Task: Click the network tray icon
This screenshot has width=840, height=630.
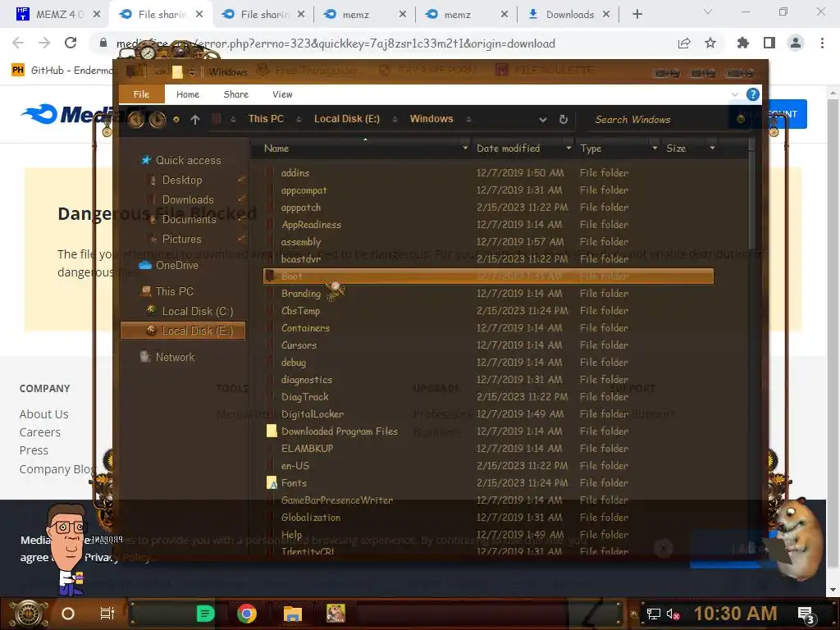Action: [x=653, y=614]
